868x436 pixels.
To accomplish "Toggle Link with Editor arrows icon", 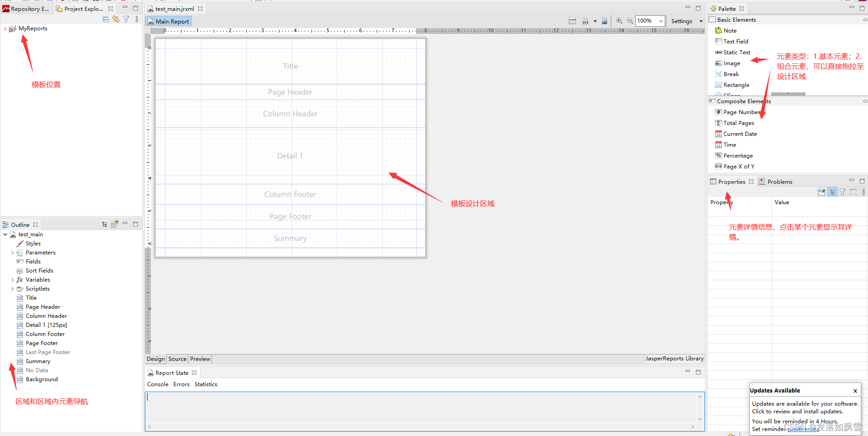I will click(x=116, y=19).
